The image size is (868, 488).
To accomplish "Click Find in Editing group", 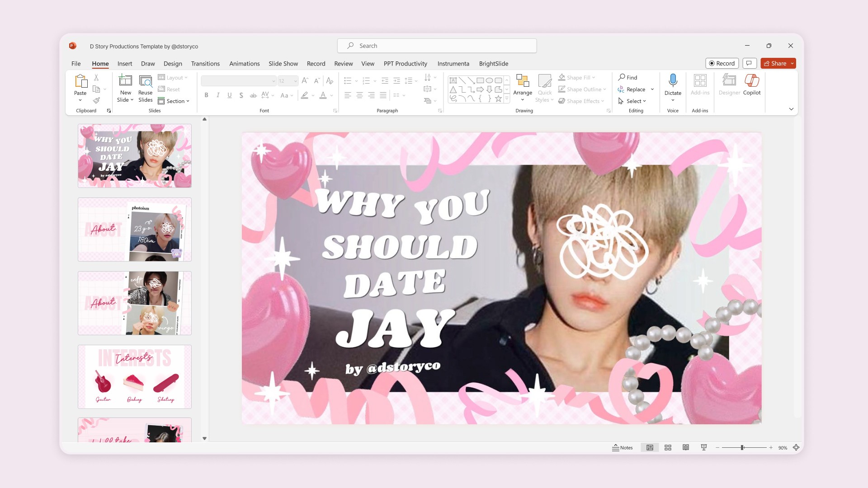I will coord(627,77).
